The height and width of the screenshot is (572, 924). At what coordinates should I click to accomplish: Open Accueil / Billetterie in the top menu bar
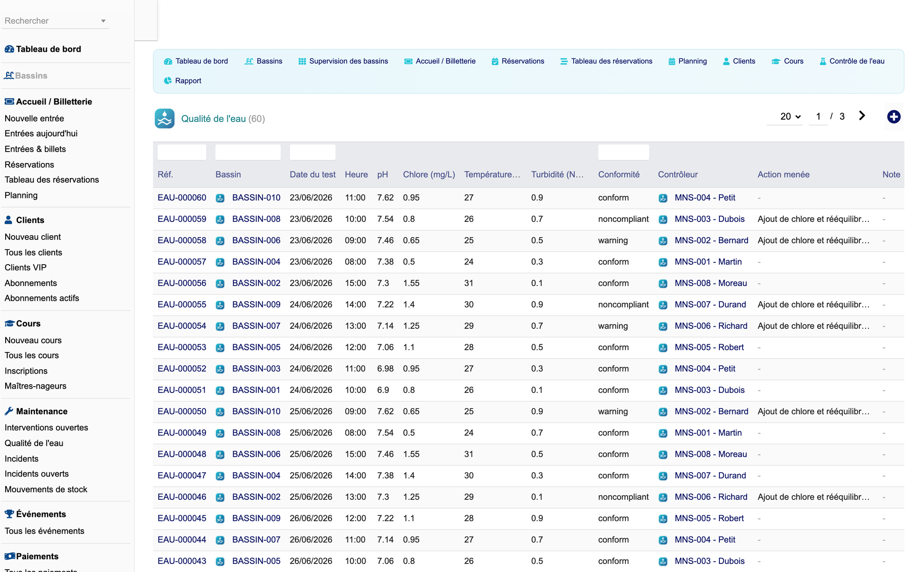(445, 61)
